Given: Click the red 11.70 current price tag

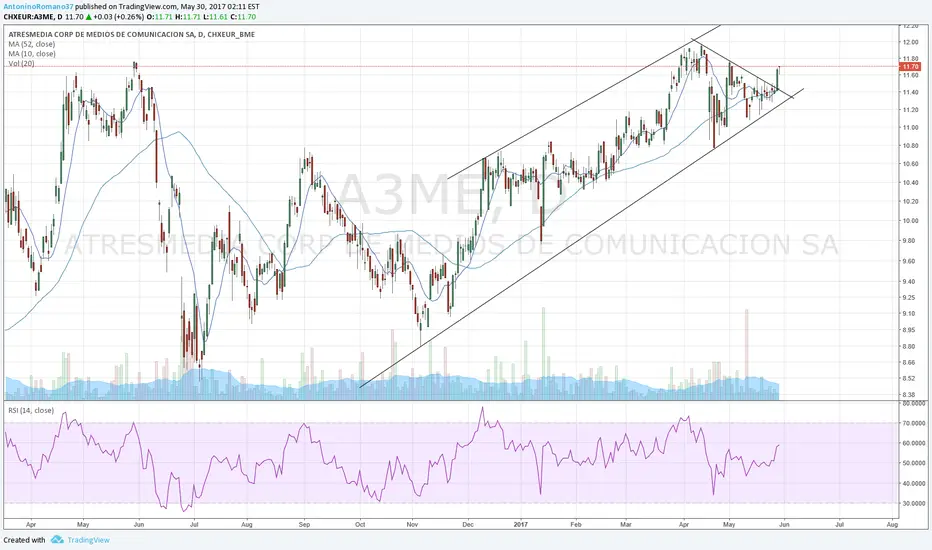Looking at the screenshot, I should pos(911,67).
